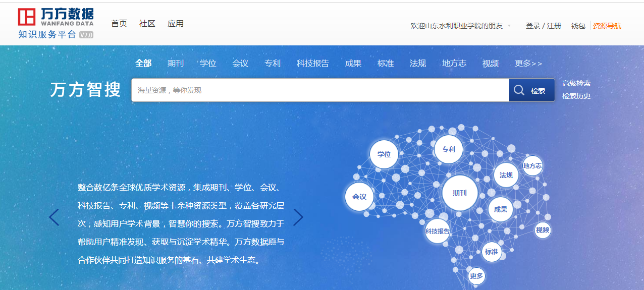Open the 视频 bubble on brain graphic

click(x=543, y=230)
